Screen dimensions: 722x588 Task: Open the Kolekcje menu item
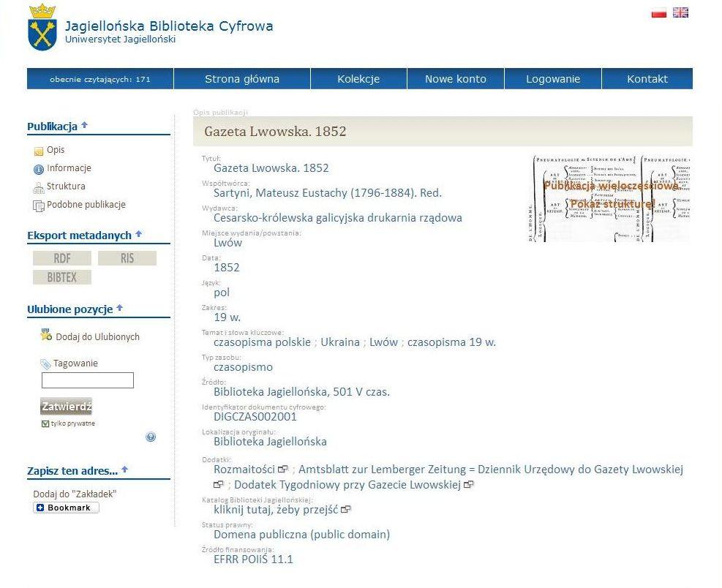358,79
